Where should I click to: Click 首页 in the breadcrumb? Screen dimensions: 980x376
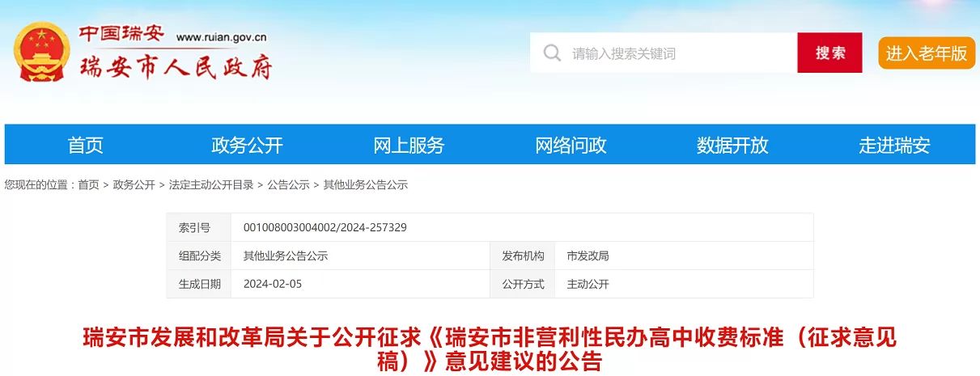pos(88,185)
